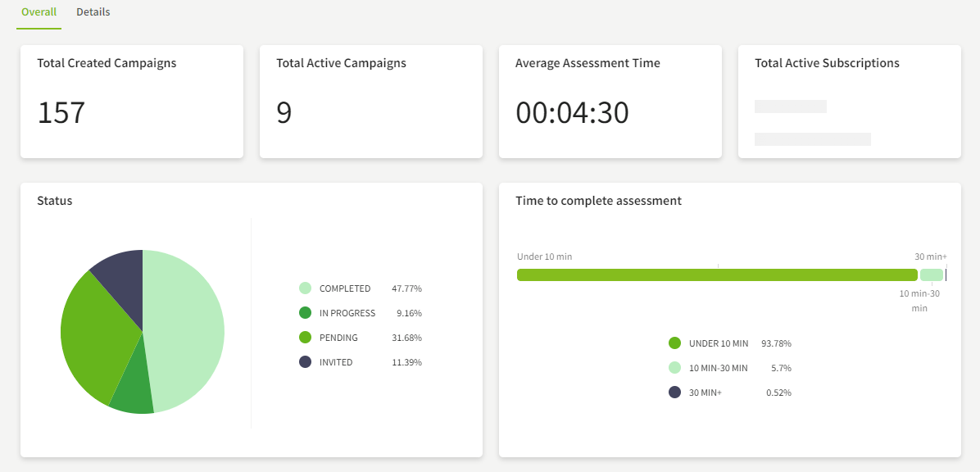The height and width of the screenshot is (472, 980).
Task: Click the Total Created Campaigns card
Action: [131, 102]
